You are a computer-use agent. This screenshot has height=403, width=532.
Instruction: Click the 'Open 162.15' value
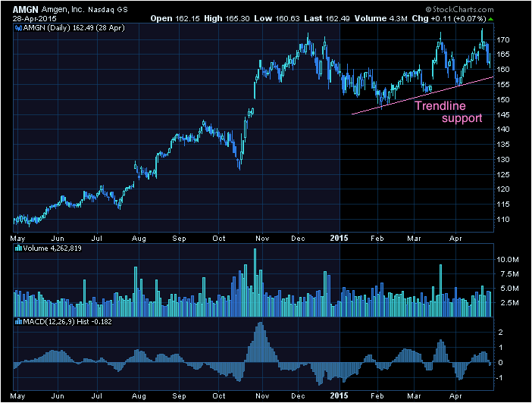pyautogui.click(x=175, y=18)
